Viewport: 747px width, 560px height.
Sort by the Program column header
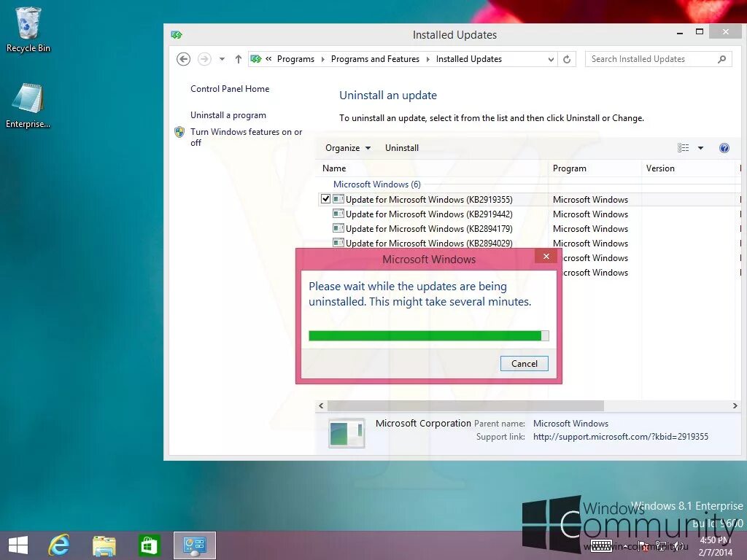point(595,168)
